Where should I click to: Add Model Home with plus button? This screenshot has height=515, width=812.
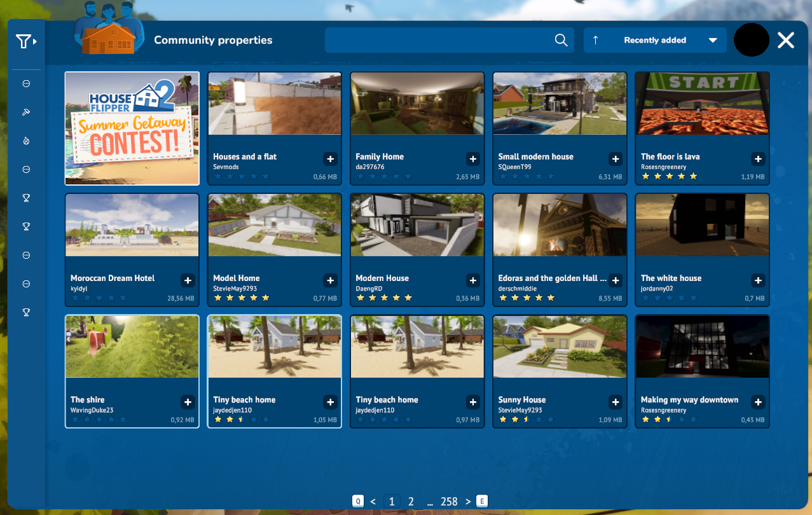pyautogui.click(x=330, y=280)
